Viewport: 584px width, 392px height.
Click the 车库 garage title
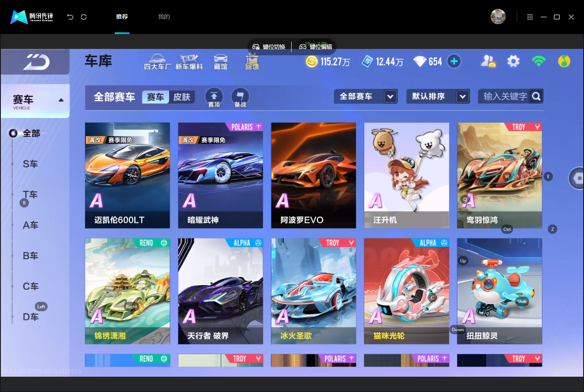click(99, 61)
